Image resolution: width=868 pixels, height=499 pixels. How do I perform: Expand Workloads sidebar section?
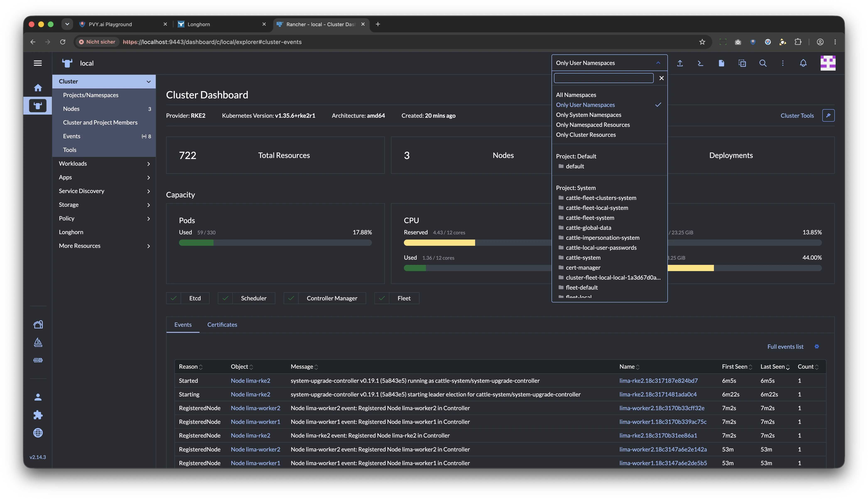tap(148, 164)
